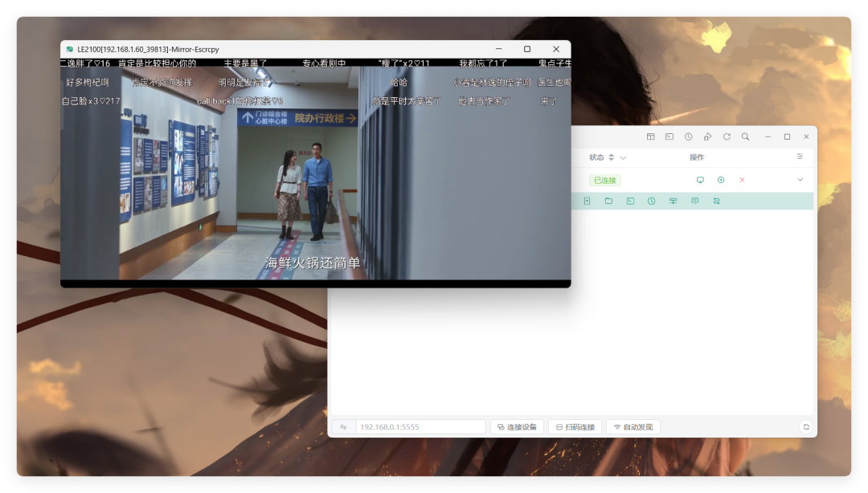Open the layout icon in the Escrcpy toolbar
The image size is (868, 493).
(x=650, y=136)
